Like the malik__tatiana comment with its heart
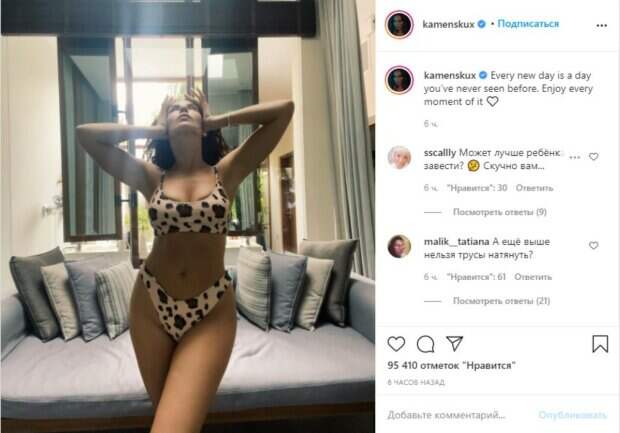The image size is (620, 433). tap(594, 246)
